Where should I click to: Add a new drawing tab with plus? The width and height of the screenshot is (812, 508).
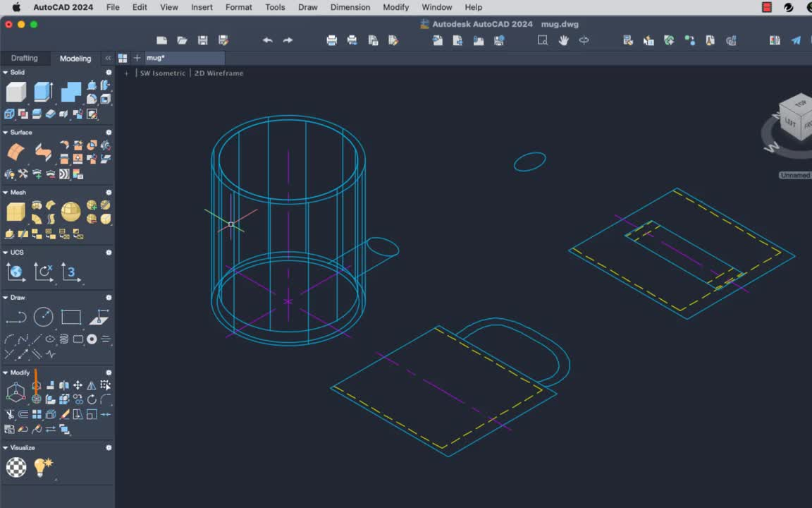point(137,58)
